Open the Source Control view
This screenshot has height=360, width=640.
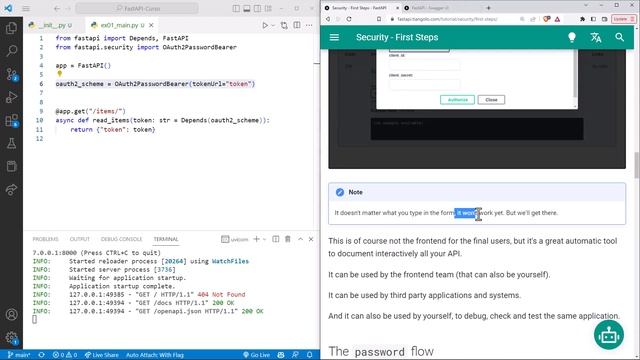(11, 74)
